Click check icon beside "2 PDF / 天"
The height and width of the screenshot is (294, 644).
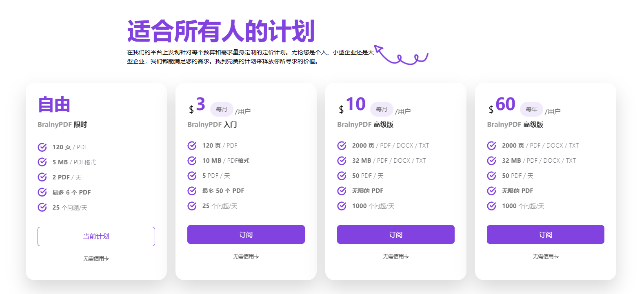(x=42, y=177)
